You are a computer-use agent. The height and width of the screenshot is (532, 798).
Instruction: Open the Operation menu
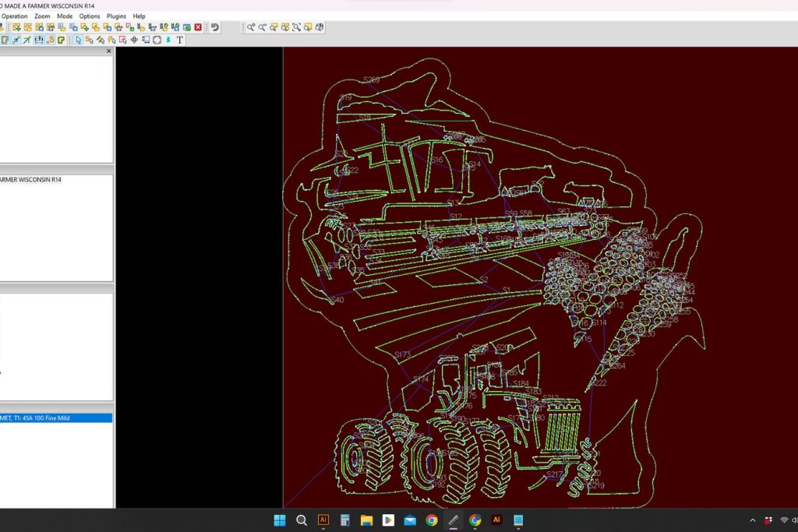[15, 16]
